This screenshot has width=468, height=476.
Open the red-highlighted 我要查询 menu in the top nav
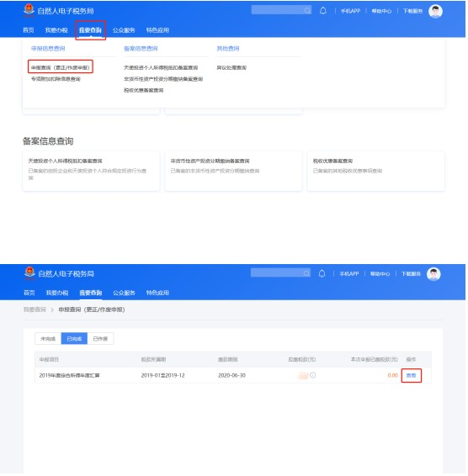coord(91,30)
